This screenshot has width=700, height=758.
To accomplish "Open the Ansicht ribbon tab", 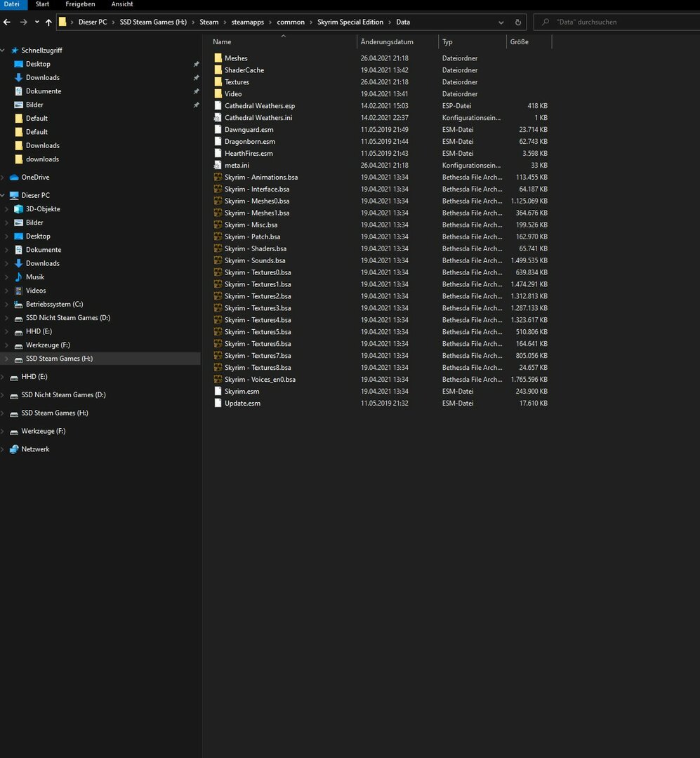I will 122,4.
